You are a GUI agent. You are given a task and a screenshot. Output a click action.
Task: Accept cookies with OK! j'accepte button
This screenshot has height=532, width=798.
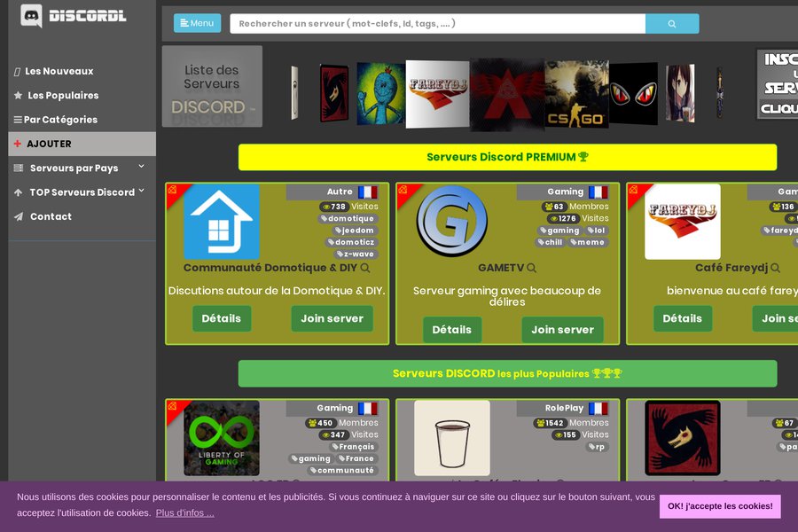[720, 506]
